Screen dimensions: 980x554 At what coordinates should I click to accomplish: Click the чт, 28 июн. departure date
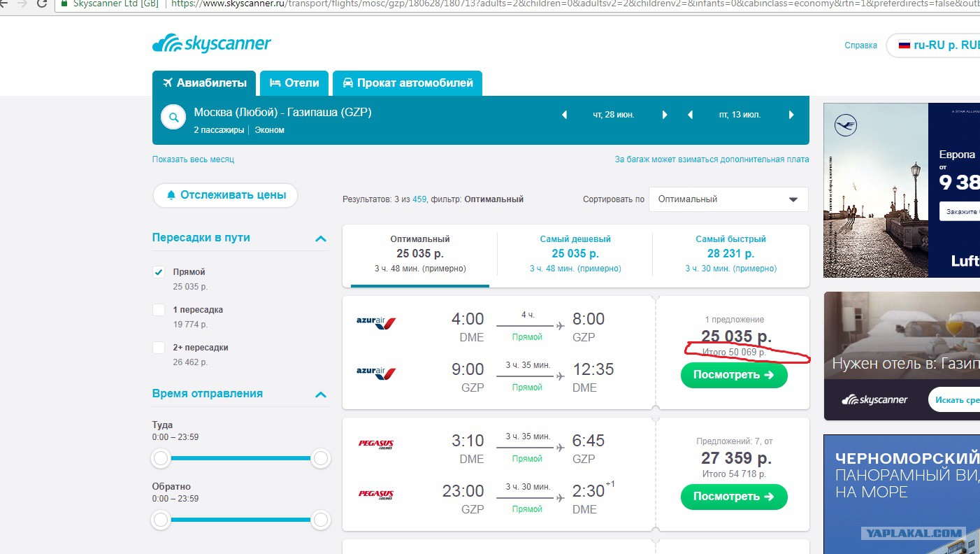[x=614, y=115]
